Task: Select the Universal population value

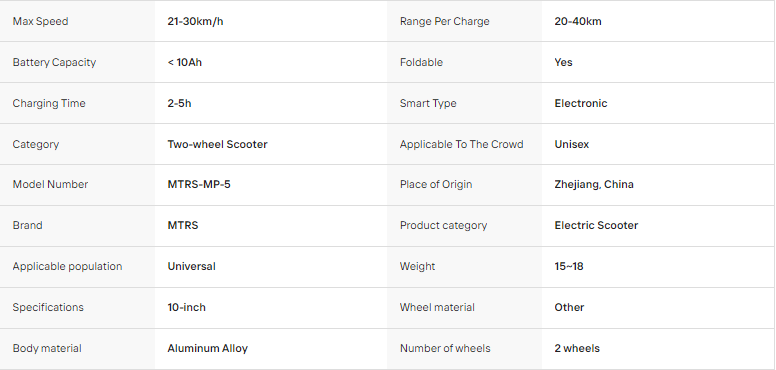Action: pyautogui.click(x=191, y=267)
